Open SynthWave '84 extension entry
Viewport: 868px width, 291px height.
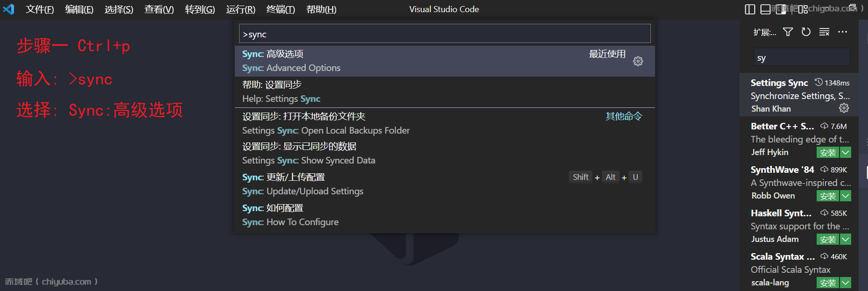(799, 182)
